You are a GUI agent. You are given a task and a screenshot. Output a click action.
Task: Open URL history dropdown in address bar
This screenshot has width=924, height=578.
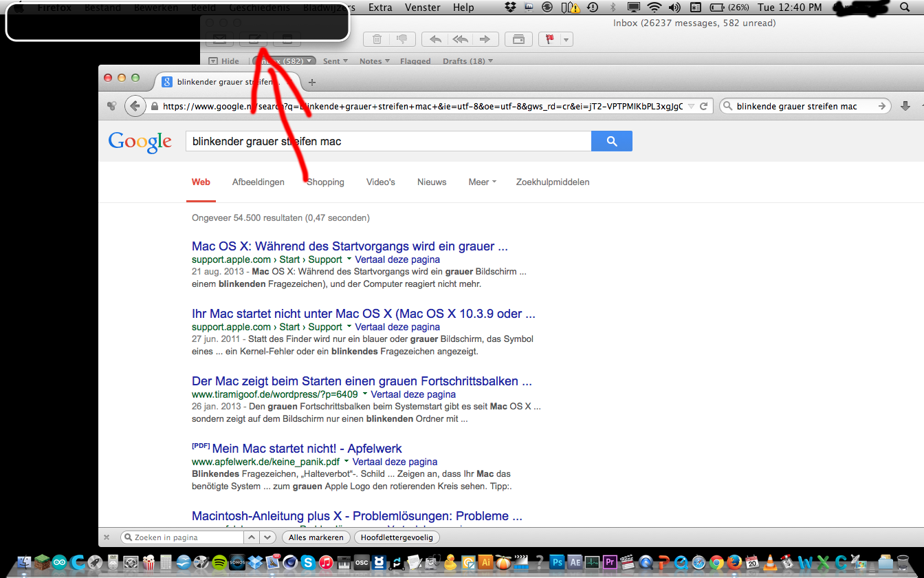click(692, 107)
